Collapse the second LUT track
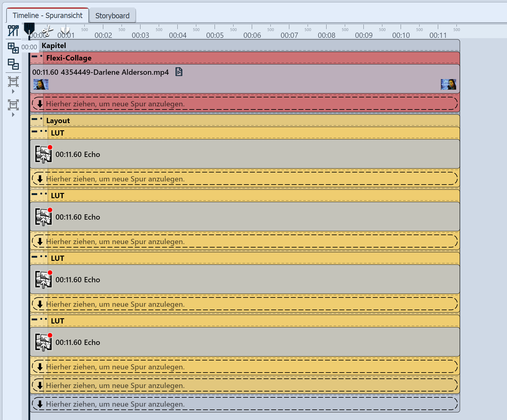This screenshot has height=420, width=507. point(34,194)
